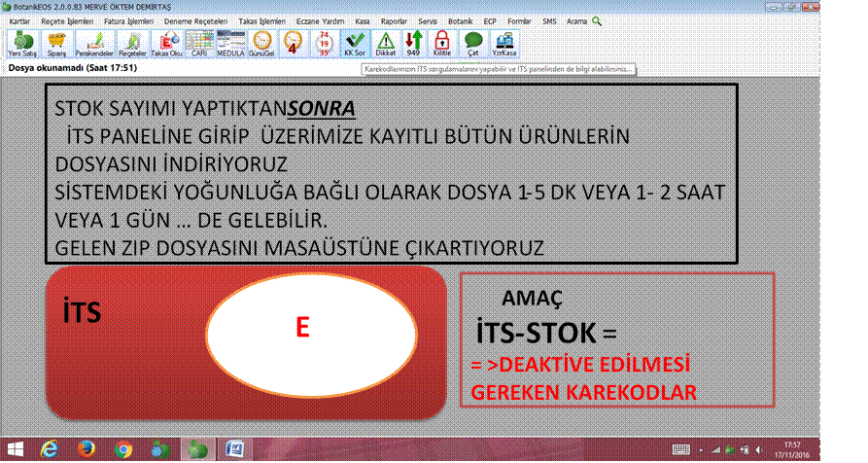Open the Reçete İşlemleri menu

[65, 20]
